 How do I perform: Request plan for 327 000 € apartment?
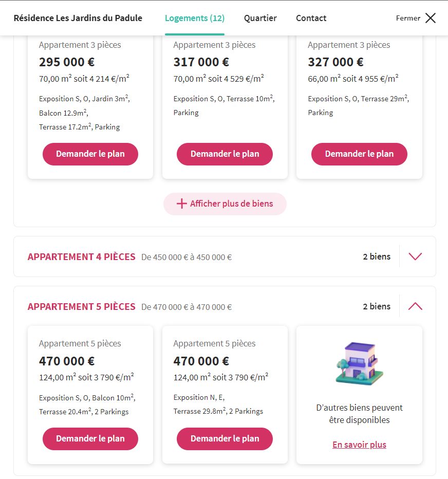pos(359,154)
